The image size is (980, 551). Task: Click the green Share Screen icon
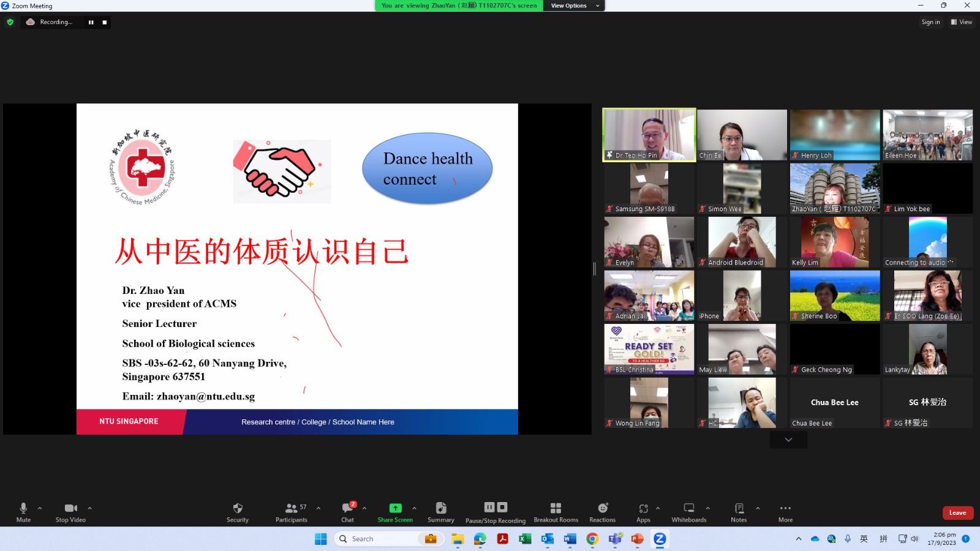pyautogui.click(x=395, y=508)
